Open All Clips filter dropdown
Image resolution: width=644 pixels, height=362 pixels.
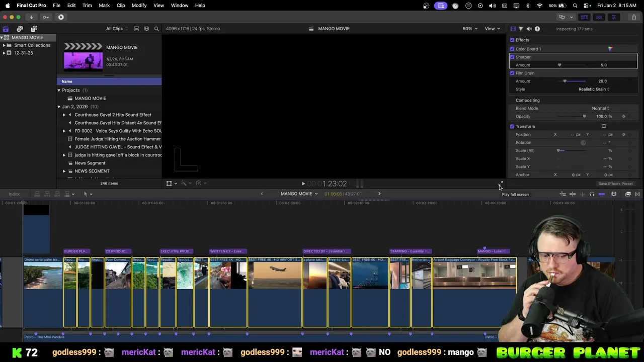(116, 29)
